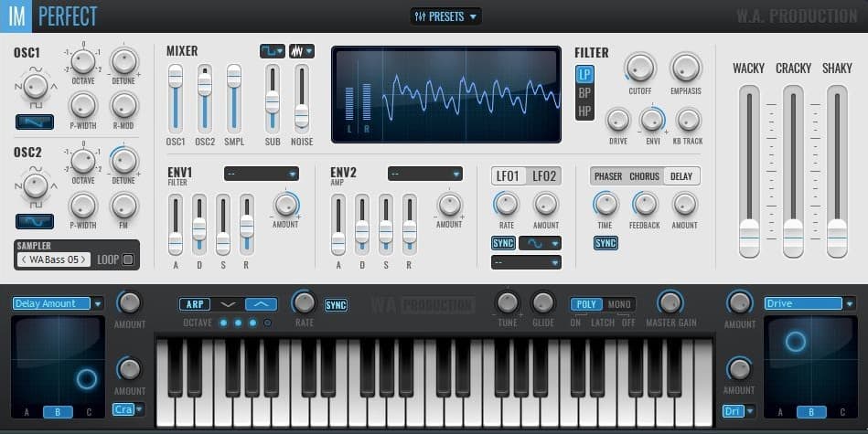This screenshot has width=868, height=434.
Task: Toggle the arpeggiator SYNC button
Action: pyautogui.click(x=336, y=305)
